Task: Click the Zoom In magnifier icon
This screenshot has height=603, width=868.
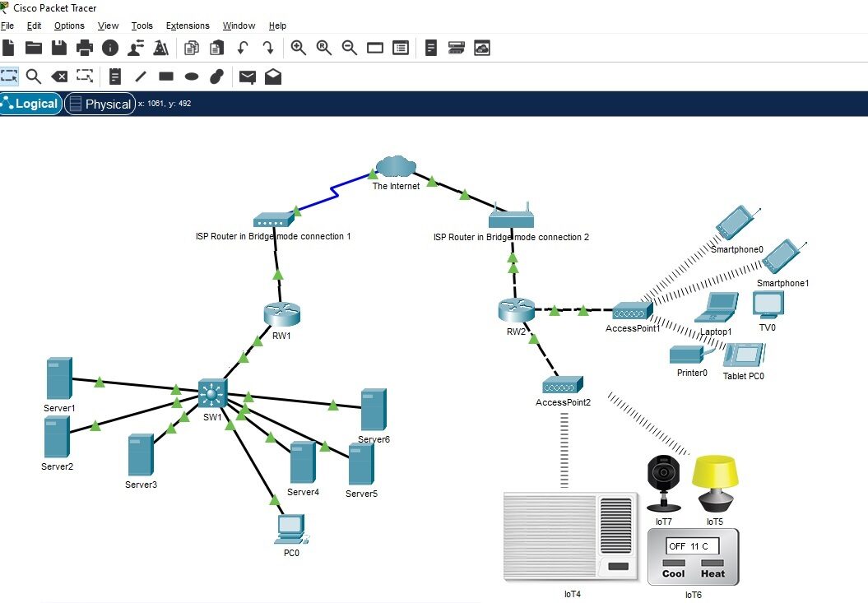Action: tap(298, 48)
